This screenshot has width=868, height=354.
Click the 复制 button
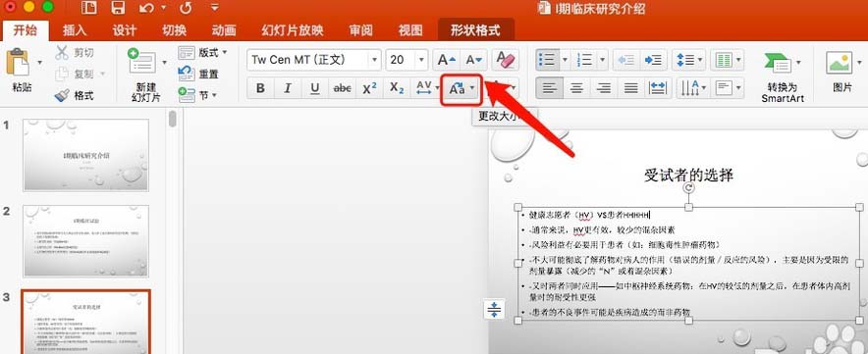click(x=77, y=74)
